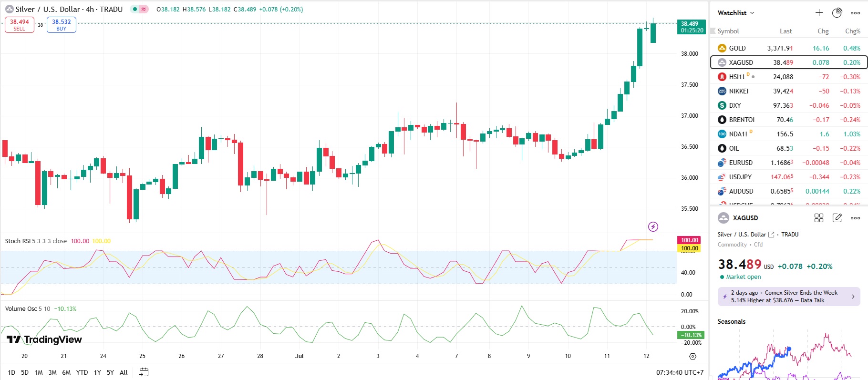Click the chart settings gear icon
Image resolution: width=868 pixels, height=380 pixels.
pyautogui.click(x=692, y=356)
